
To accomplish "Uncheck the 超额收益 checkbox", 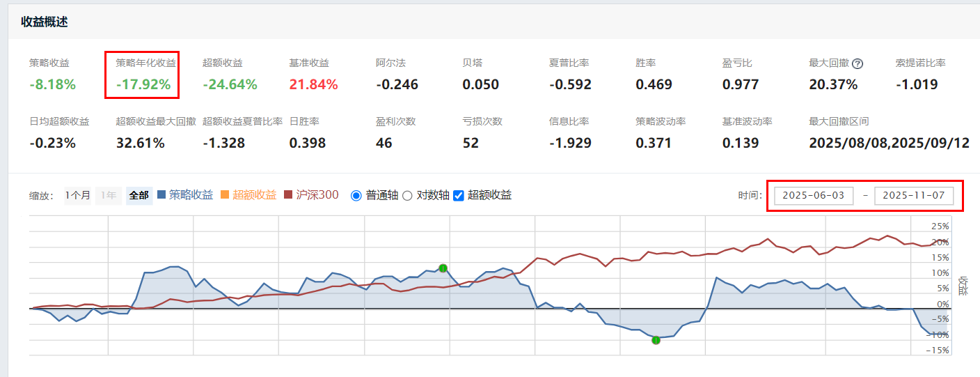I will 459,196.
